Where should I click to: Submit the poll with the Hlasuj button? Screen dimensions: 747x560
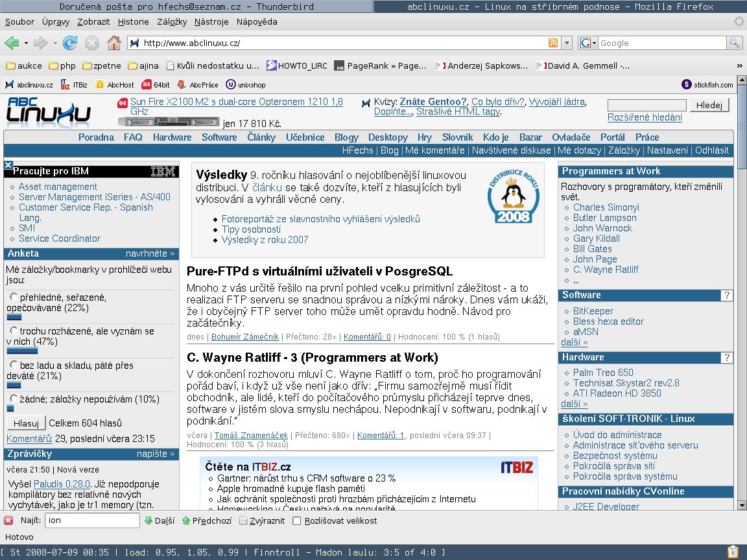(26, 423)
